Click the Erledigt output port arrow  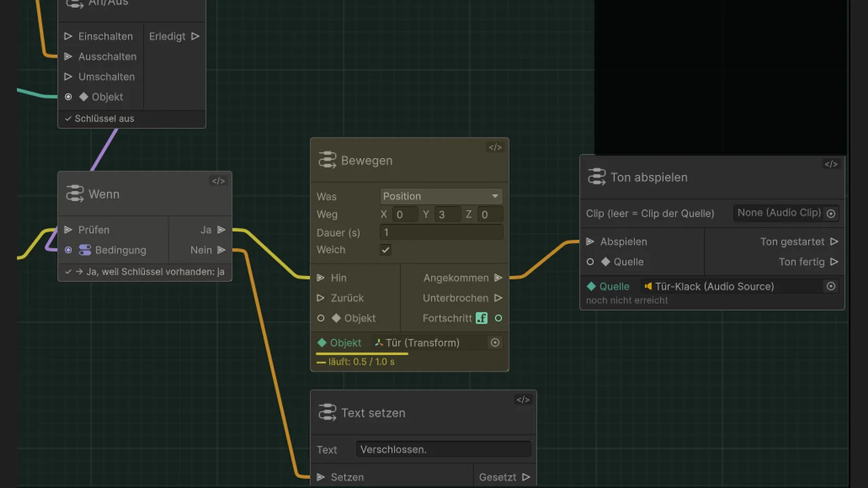coord(195,37)
